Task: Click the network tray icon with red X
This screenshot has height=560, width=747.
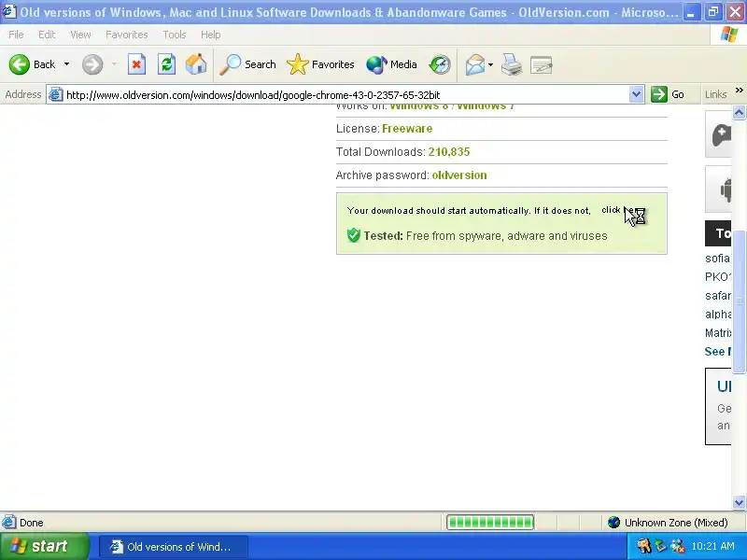Action: tap(678, 546)
